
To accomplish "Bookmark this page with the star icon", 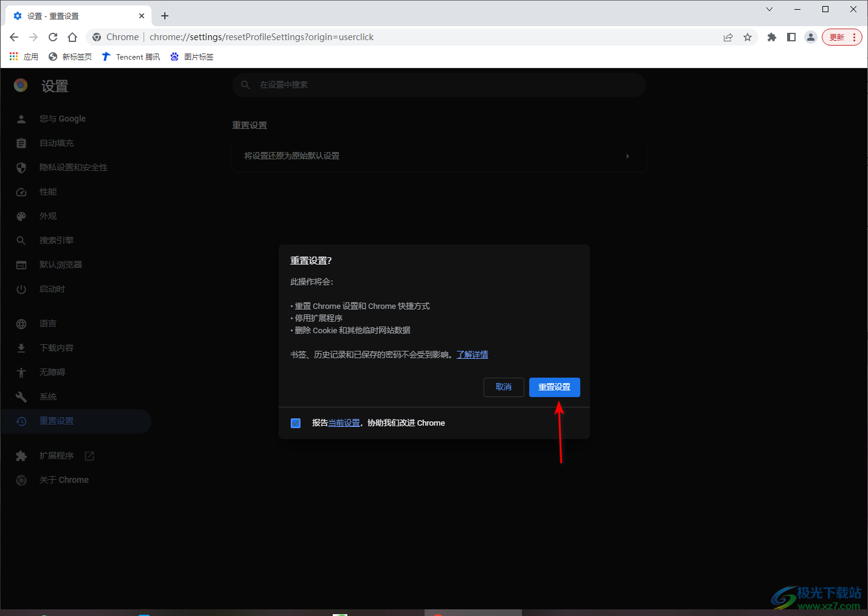I will [x=748, y=37].
